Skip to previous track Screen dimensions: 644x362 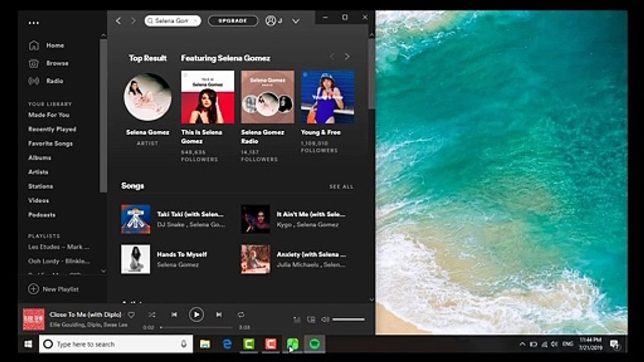(x=174, y=315)
